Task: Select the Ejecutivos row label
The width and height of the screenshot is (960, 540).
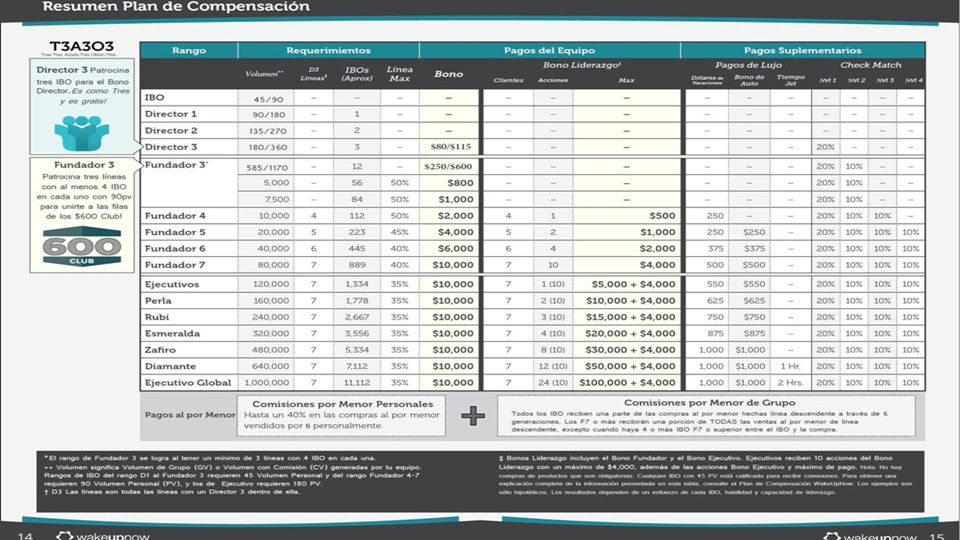Action: [x=172, y=284]
